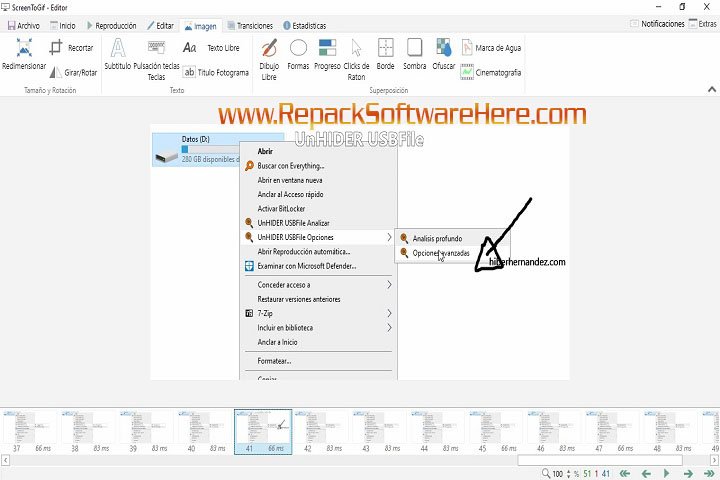Select frame 47 thumbnail
Viewport: 720px width, 480px height.
[613, 432]
